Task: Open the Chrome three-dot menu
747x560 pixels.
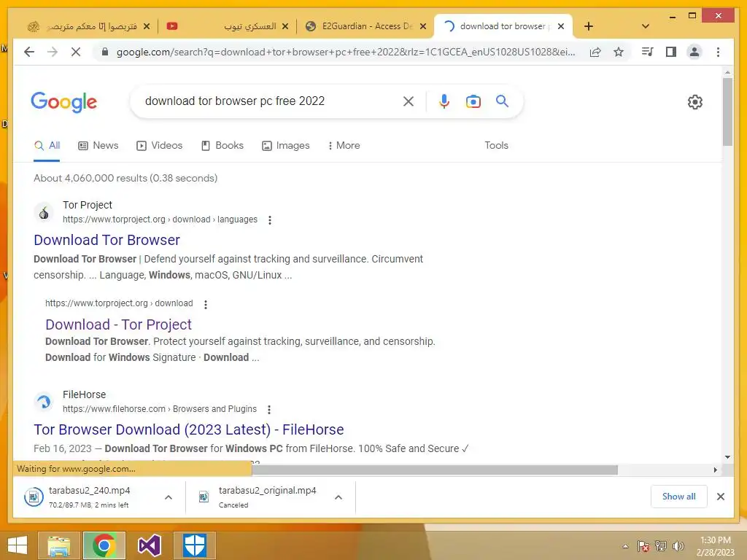Action: (x=718, y=52)
